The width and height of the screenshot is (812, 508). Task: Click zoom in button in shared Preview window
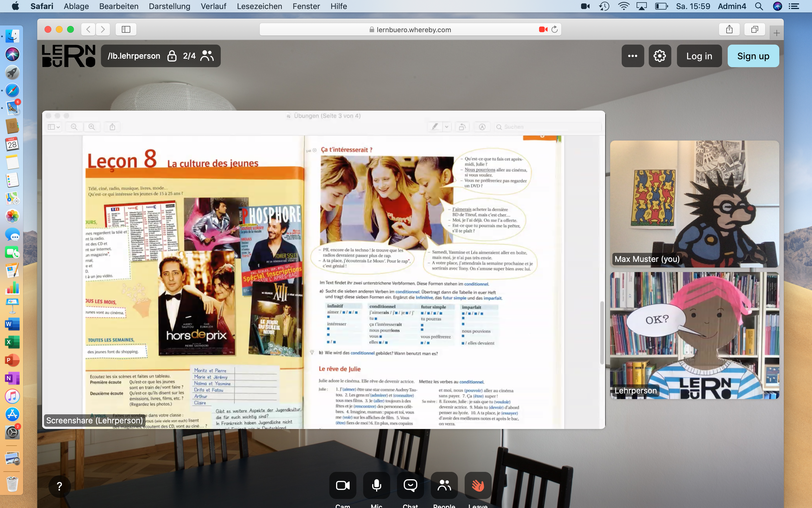point(92,127)
